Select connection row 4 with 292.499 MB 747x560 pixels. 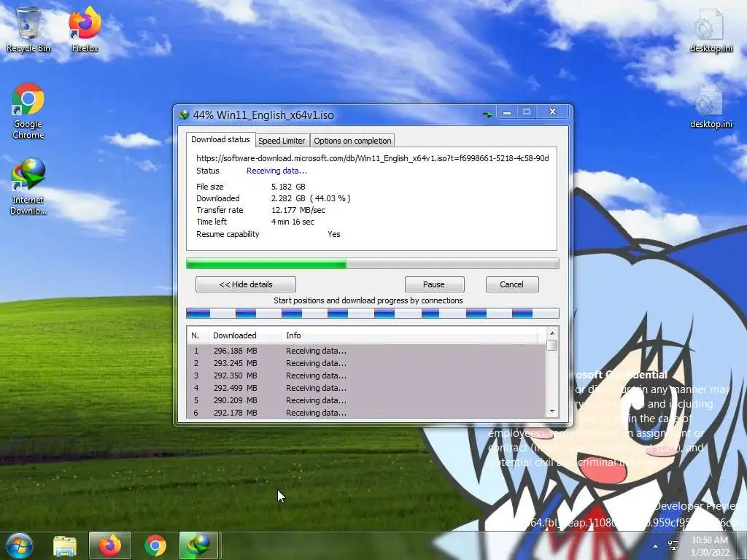(x=366, y=388)
